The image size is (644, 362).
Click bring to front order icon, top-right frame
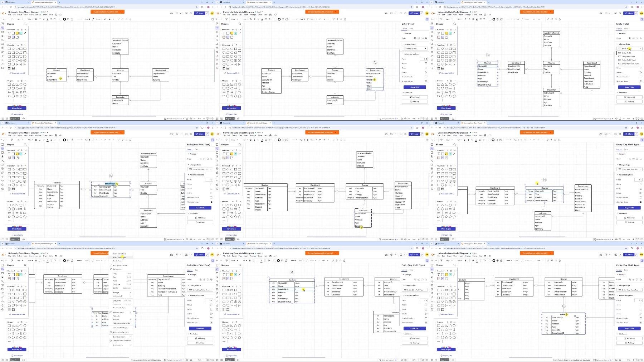point(630,38)
